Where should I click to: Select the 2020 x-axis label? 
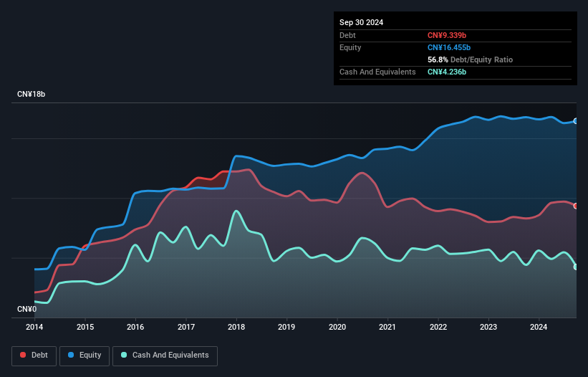[337, 327]
